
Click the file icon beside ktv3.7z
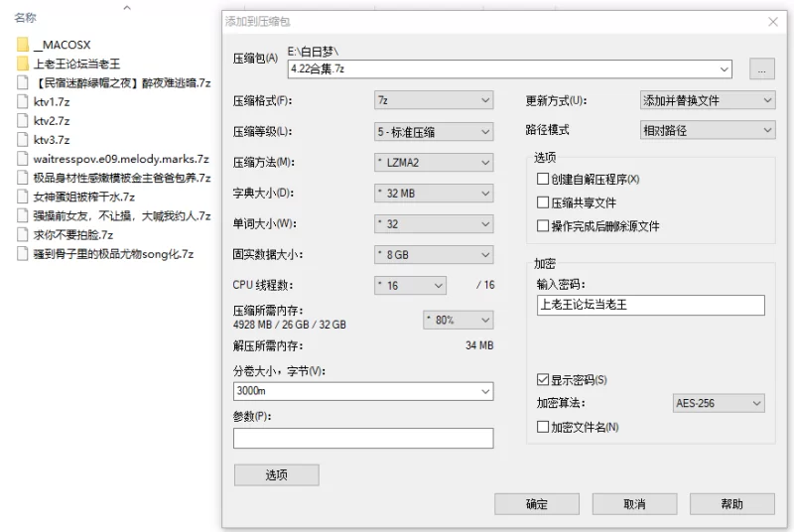[x=22, y=140]
